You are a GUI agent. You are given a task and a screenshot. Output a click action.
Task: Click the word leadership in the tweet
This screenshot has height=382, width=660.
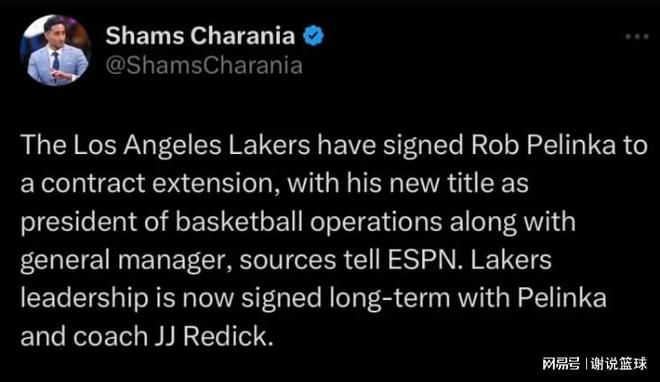pos(84,298)
